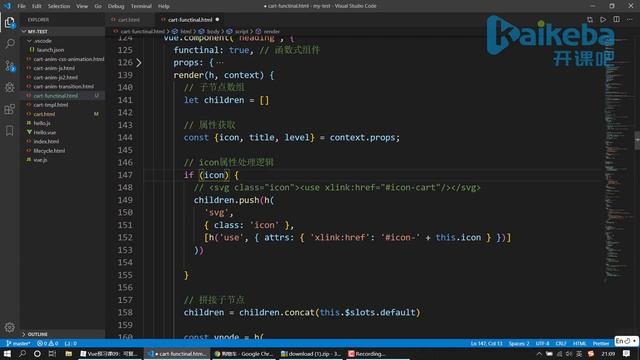The image size is (640, 360).
Task: Collapse the .vscode folder
Action: [x=63, y=41]
